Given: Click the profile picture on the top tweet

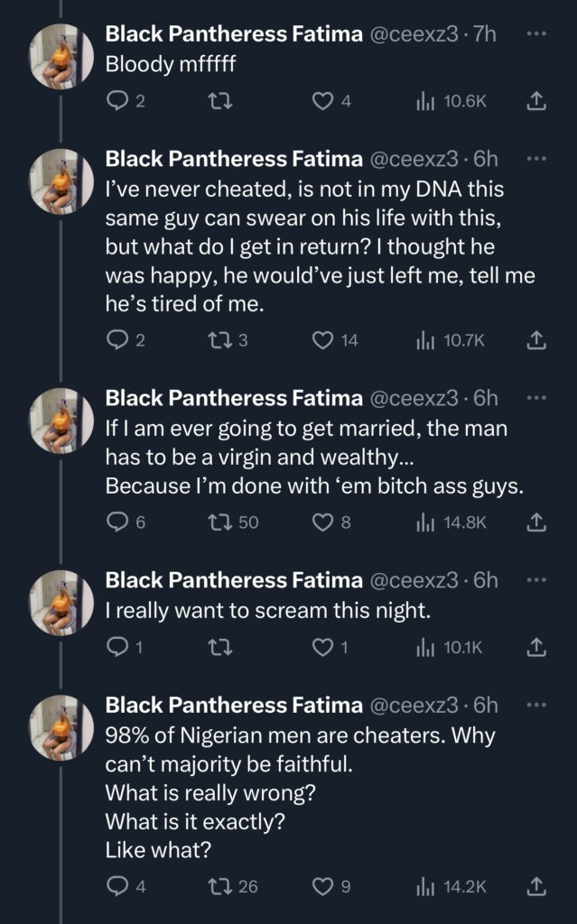Looking at the screenshot, I should click(x=56, y=50).
